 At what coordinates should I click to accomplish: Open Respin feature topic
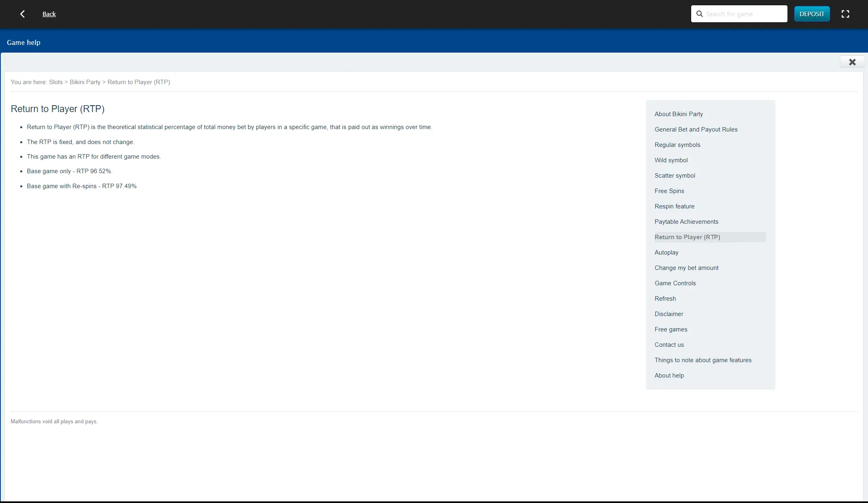click(674, 206)
